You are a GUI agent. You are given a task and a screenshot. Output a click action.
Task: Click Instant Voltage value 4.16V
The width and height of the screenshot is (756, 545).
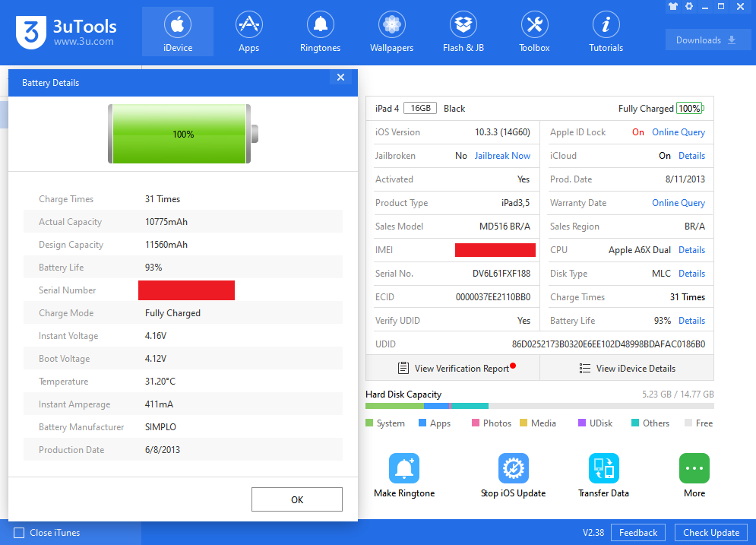coord(156,336)
